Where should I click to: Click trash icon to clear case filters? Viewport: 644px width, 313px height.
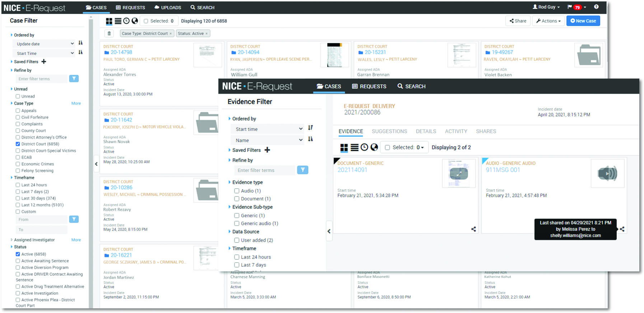(x=109, y=34)
